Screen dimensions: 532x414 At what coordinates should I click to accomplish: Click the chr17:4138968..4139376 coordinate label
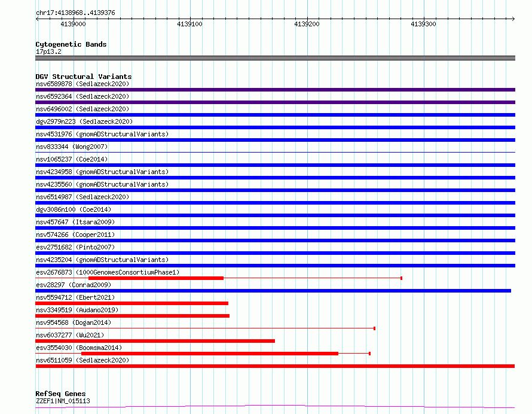pyautogui.click(x=76, y=13)
